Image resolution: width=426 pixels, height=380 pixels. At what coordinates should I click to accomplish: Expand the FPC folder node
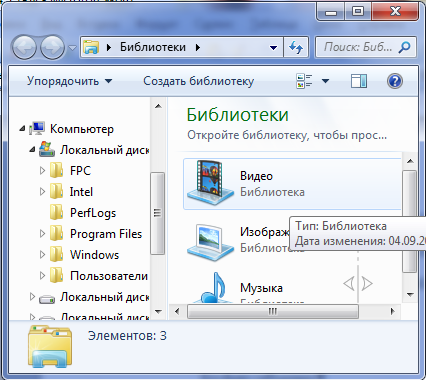coord(42,171)
